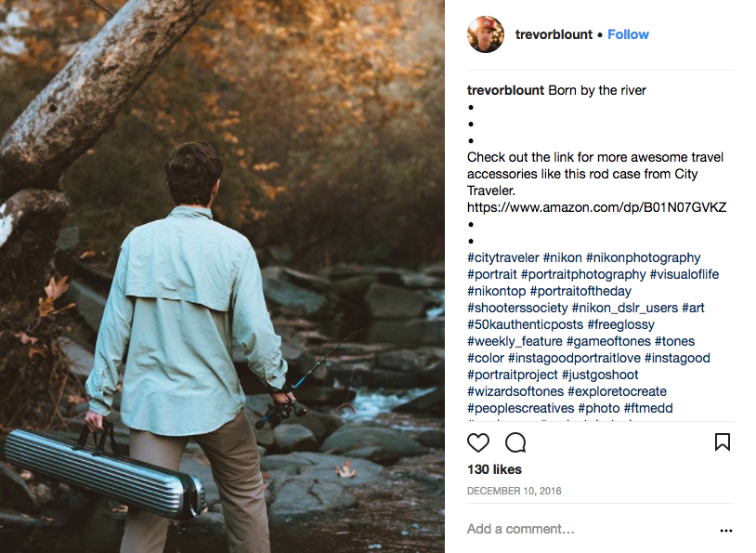View the 130 likes list
The height and width of the screenshot is (553, 756).
coord(494,469)
